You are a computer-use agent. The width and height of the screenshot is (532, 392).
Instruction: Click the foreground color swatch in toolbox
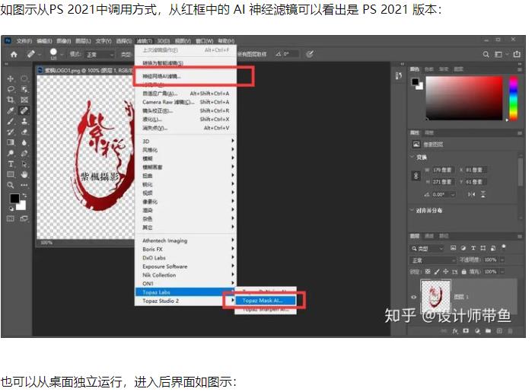[14, 199]
